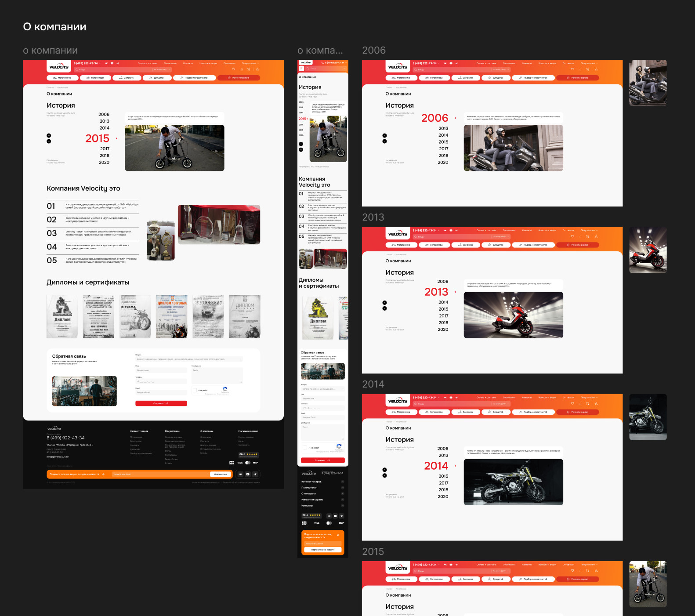Open the compare bars icon in main desktop header
The height and width of the screenshot is (616, 695).
coord(241,69)
